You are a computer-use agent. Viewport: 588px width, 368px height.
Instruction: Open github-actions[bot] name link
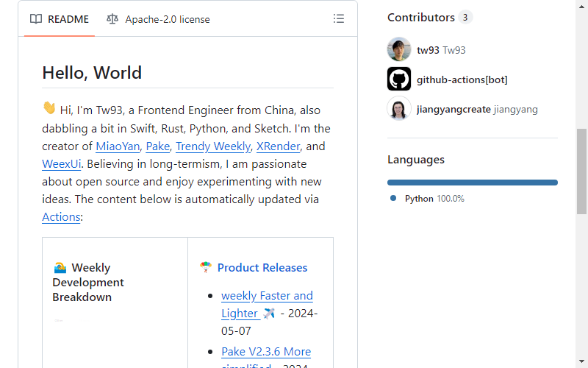462,79
